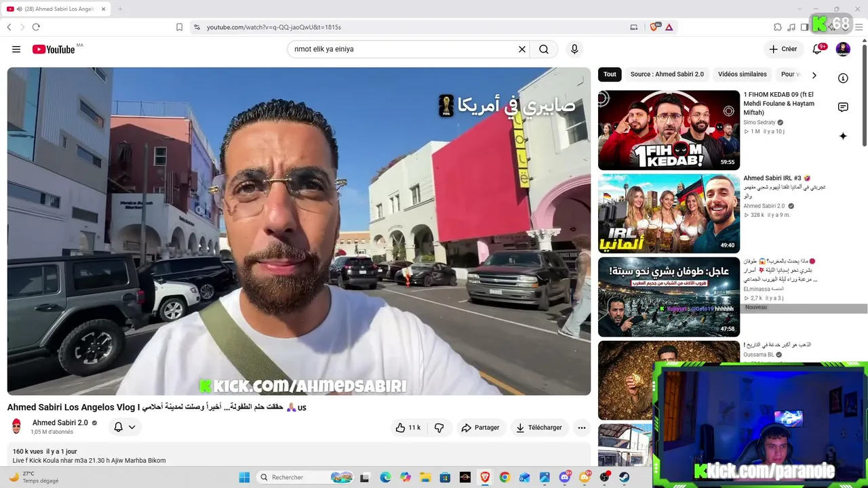Open the Ahmed Sabiri IRL #3 thumbnail

pyautogui.click(x=669, y=213)
